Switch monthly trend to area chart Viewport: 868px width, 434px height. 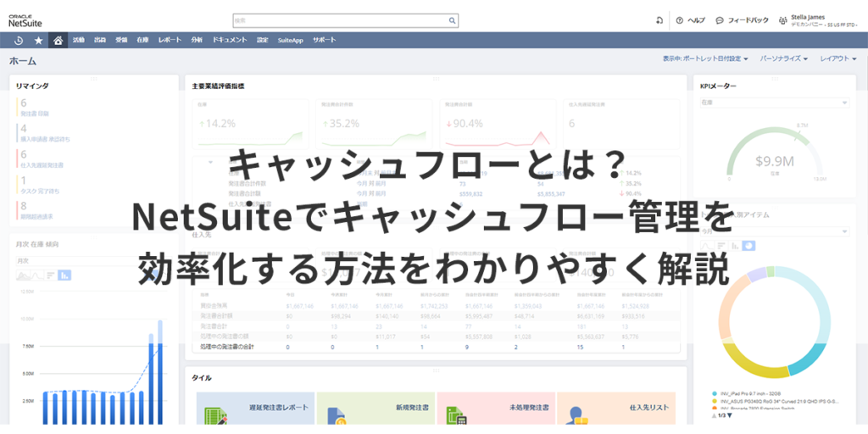click(24, 275)
